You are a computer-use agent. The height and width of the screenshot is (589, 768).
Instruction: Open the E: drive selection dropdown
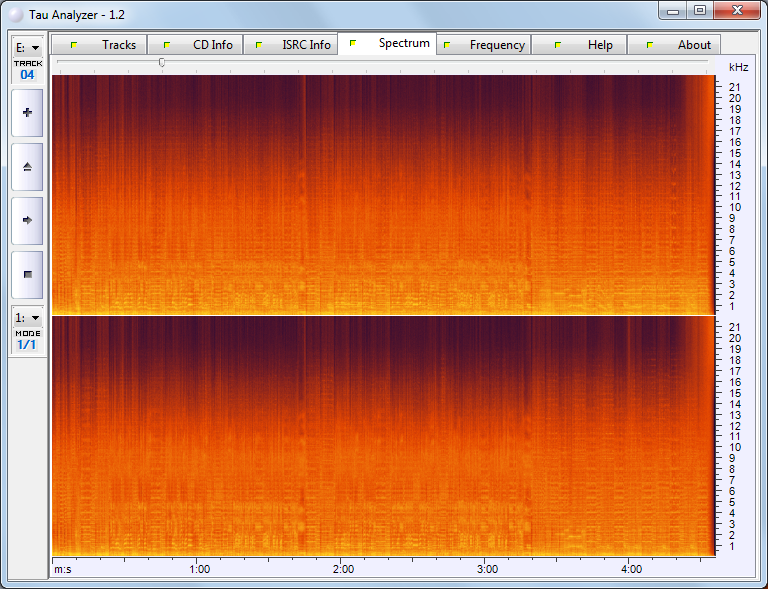click(27, 47)
